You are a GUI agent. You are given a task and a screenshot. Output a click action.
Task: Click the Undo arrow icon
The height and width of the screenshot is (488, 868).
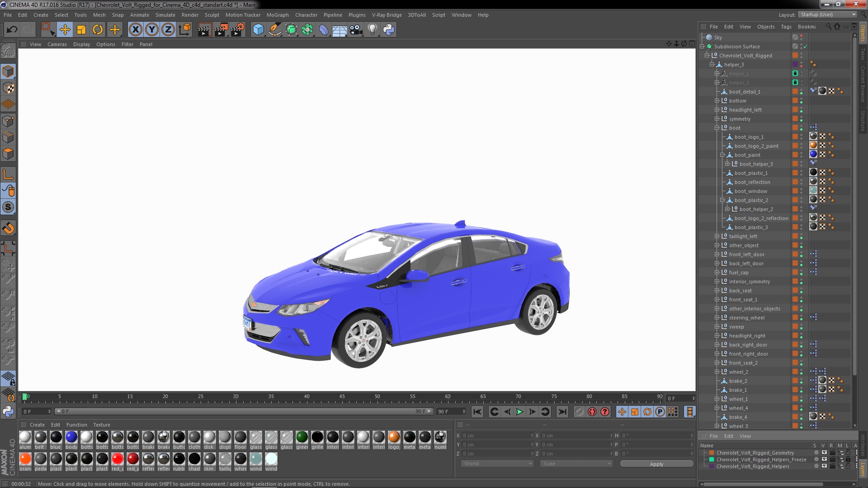(12, 30)
